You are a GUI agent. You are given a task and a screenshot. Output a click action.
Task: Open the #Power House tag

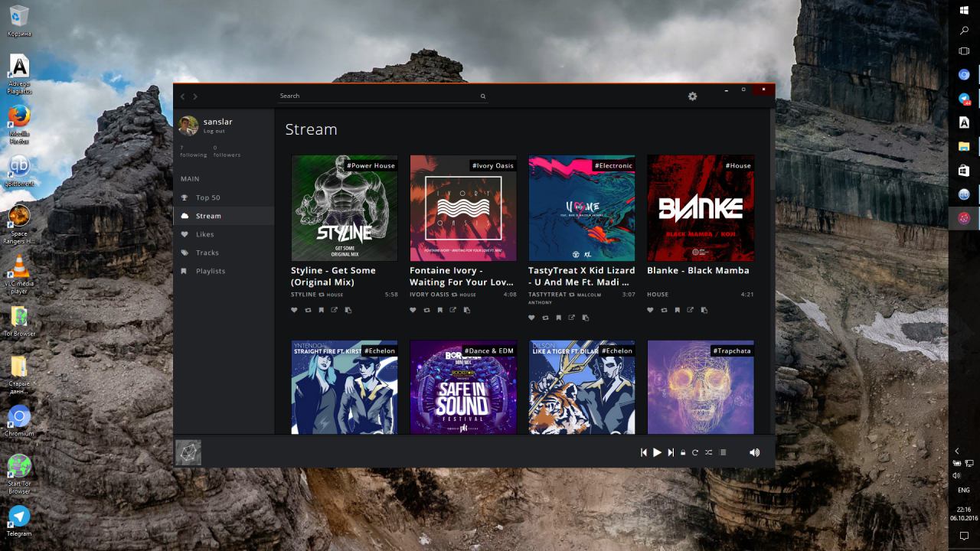pos(371,165)
